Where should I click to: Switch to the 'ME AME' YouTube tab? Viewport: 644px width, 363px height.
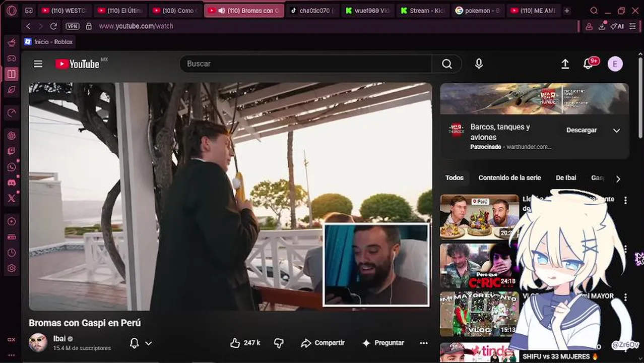point(534,11)
